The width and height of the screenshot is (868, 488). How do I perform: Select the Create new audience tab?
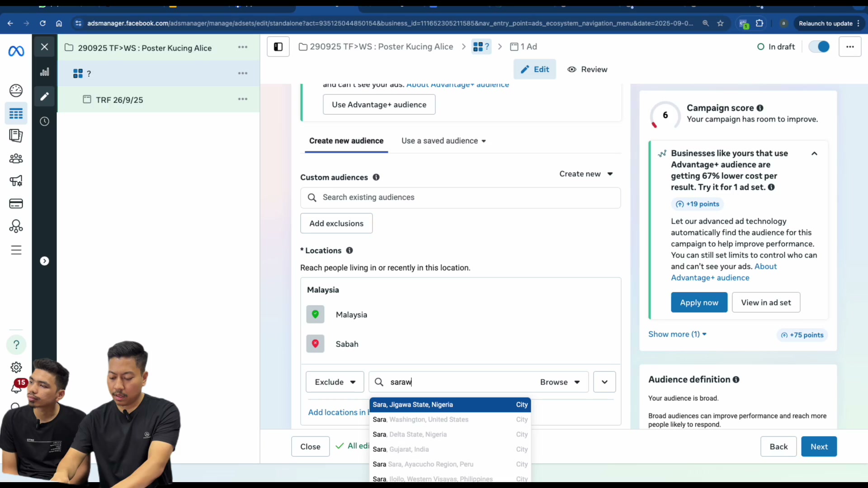click(x=346, y=141)
